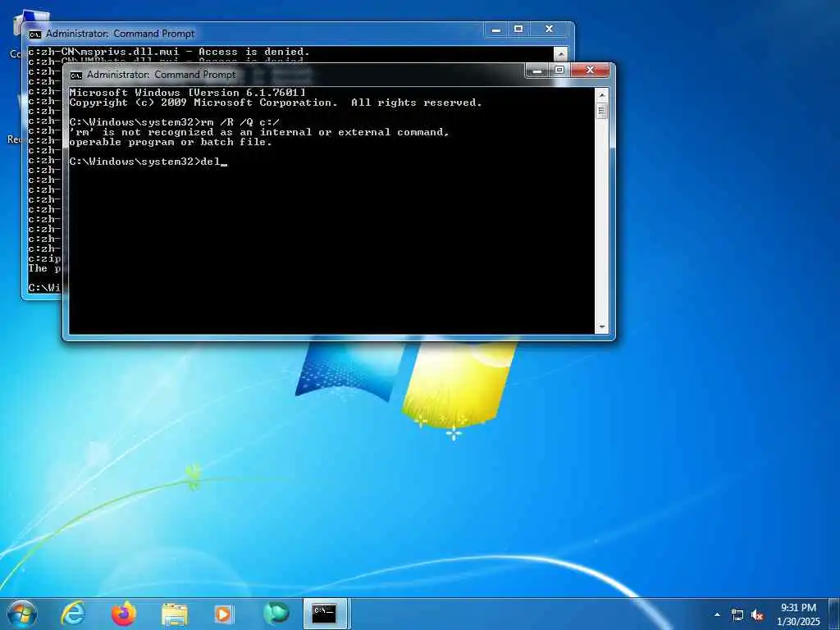Image resolution: width=840 pixels, height=630 pixels.
Task: Open the green globe app in taskbar
Action: point(276,614)
